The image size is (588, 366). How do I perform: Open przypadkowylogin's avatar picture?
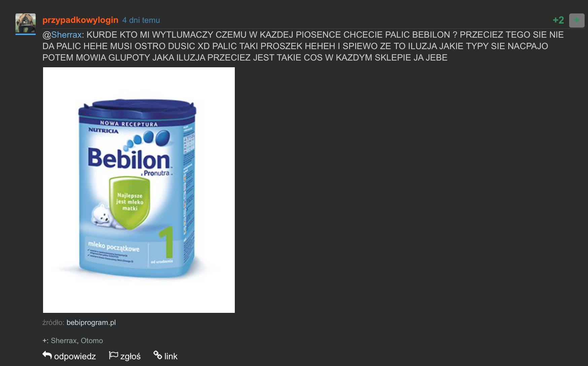pos(26,23)
